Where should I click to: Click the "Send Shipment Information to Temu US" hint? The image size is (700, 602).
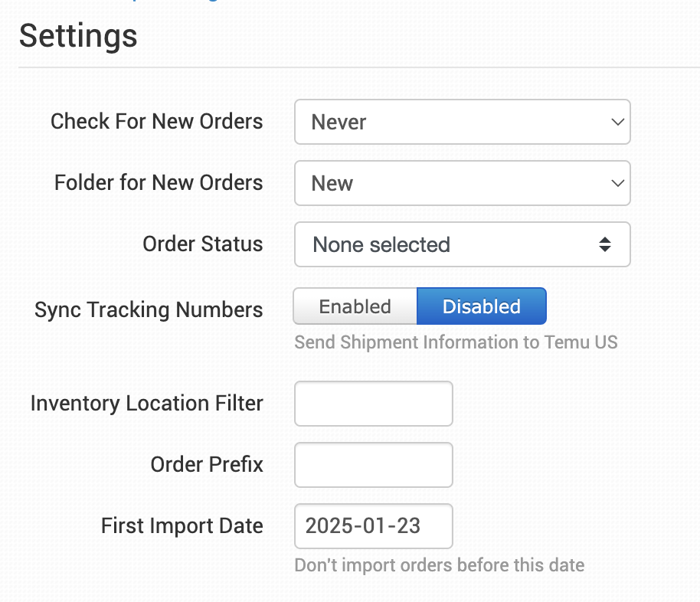[456, 342]
